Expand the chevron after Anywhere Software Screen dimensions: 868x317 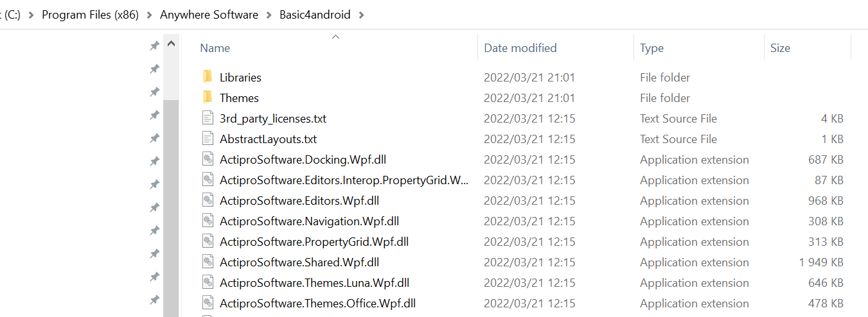pos(269,15)
